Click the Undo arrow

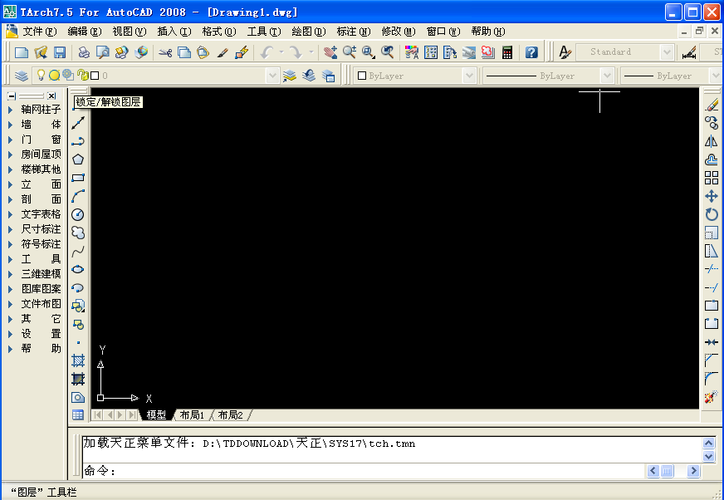coord(267,52)
